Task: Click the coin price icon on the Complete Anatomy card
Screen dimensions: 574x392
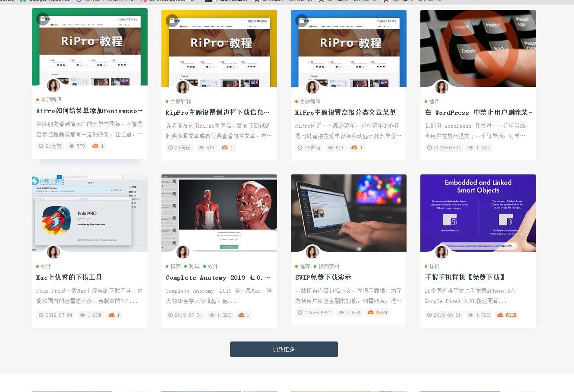Action: click(241, 315)
